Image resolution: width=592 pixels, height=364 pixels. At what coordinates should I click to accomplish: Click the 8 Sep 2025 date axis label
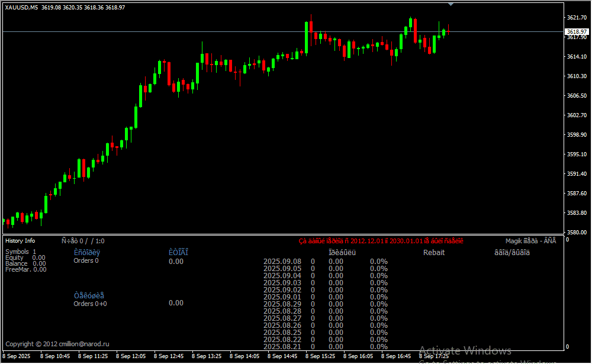(17, 356)
